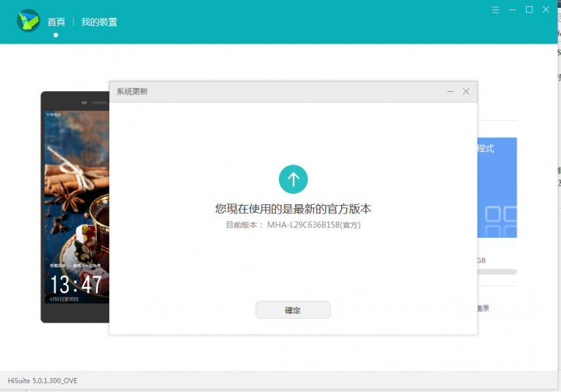The height and width of the screenshot is (392, 561).
Task: Switch to 我的裝置 tab
Action: point(99,22)
